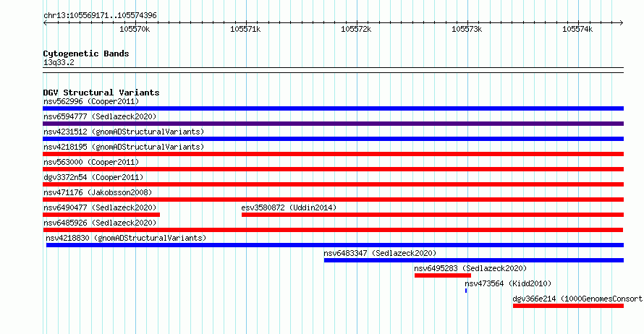Click the 105570k ruler position
Image resolution: width=644 pixels, height=334 pixels.
point(135,29)
